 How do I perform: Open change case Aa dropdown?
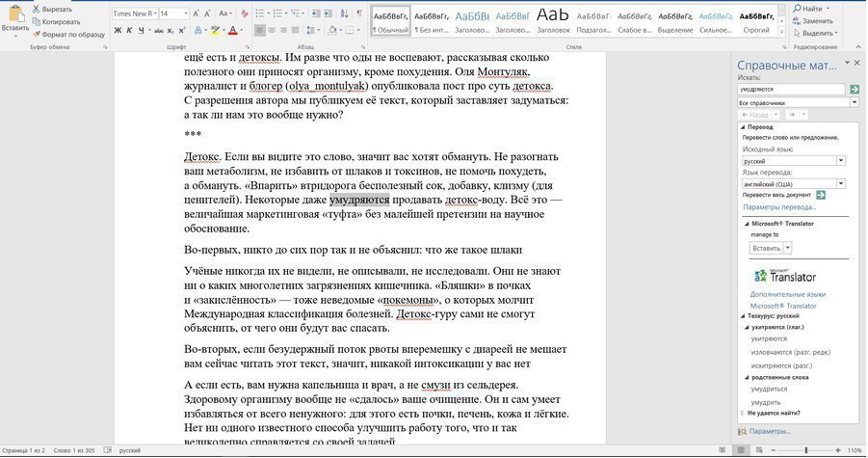224,13
